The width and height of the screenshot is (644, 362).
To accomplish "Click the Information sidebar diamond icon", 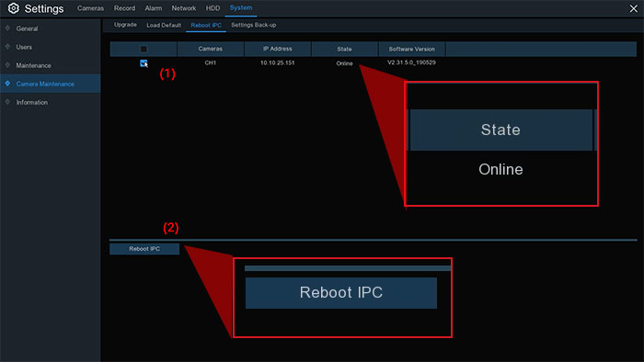I will click(7, 102).
